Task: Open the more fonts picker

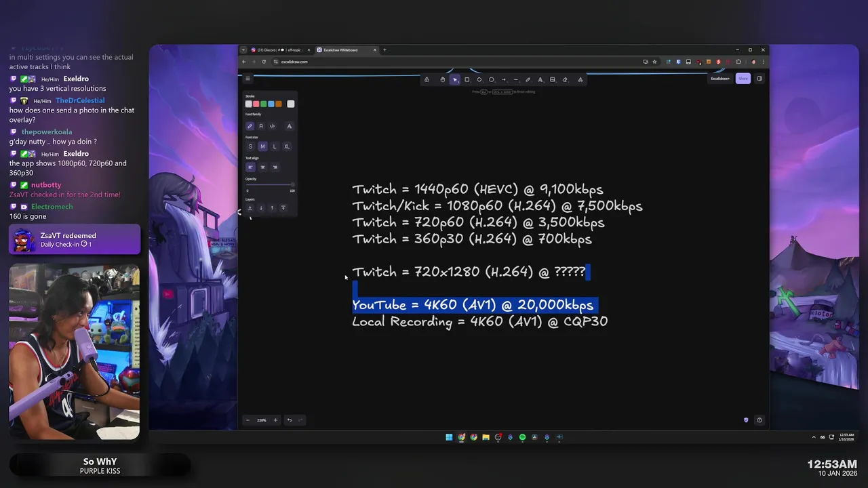Action: [x=289, y=126]
